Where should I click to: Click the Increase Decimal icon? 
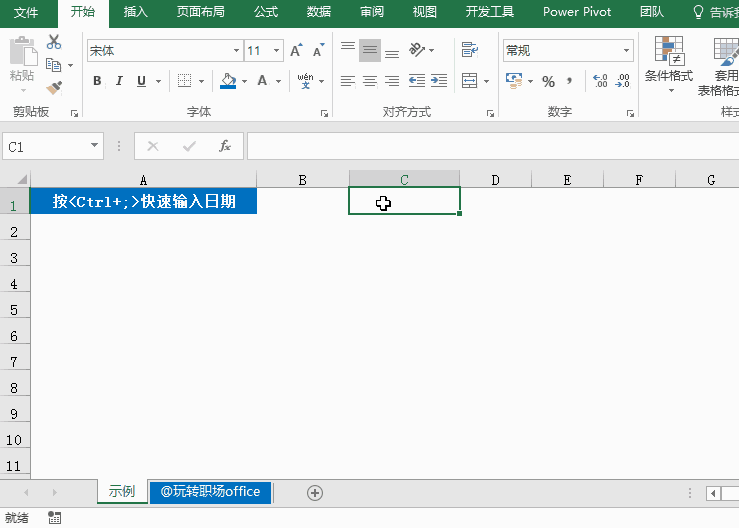tap(600, 81)
